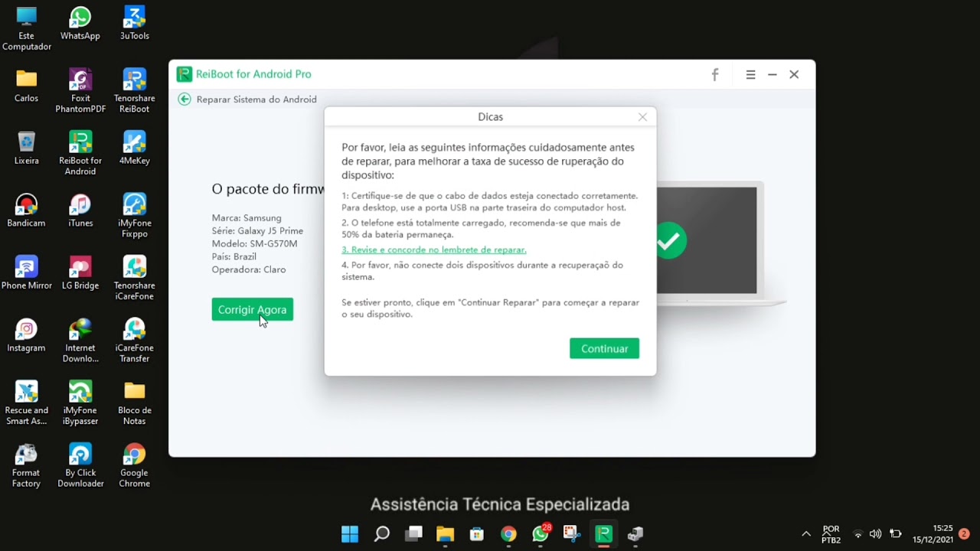
Task: Open the red pencil app icon in taskbar
Action: (x=571, y=534)
